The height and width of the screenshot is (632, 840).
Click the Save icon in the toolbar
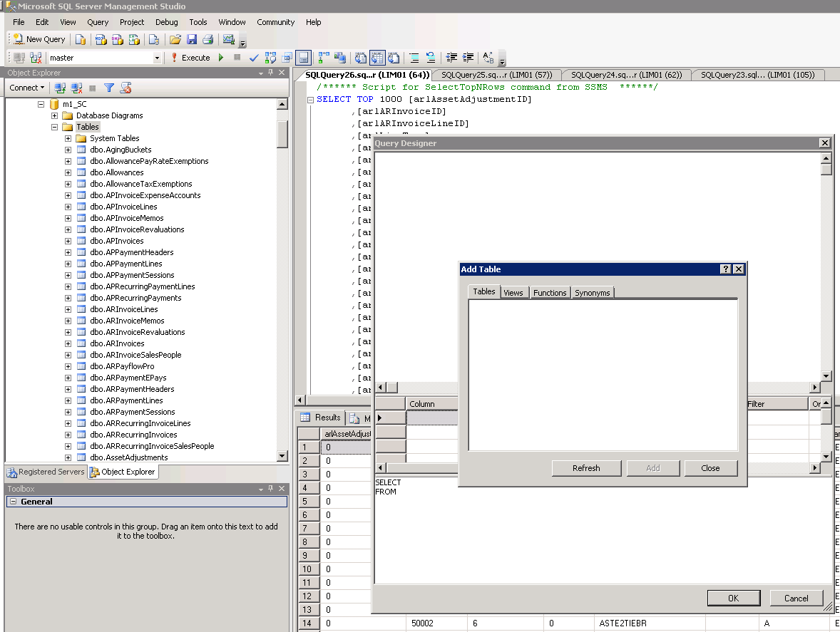[x=191, y=39]
